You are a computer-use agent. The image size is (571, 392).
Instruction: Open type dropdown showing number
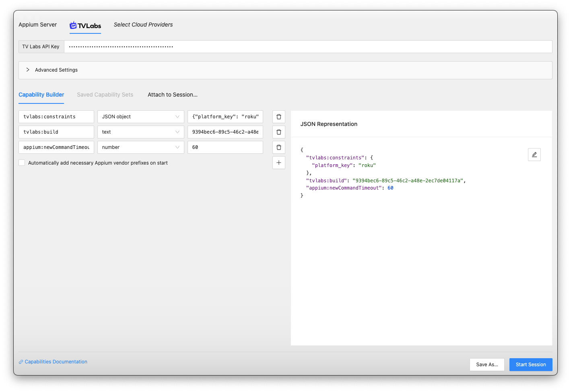141,147
